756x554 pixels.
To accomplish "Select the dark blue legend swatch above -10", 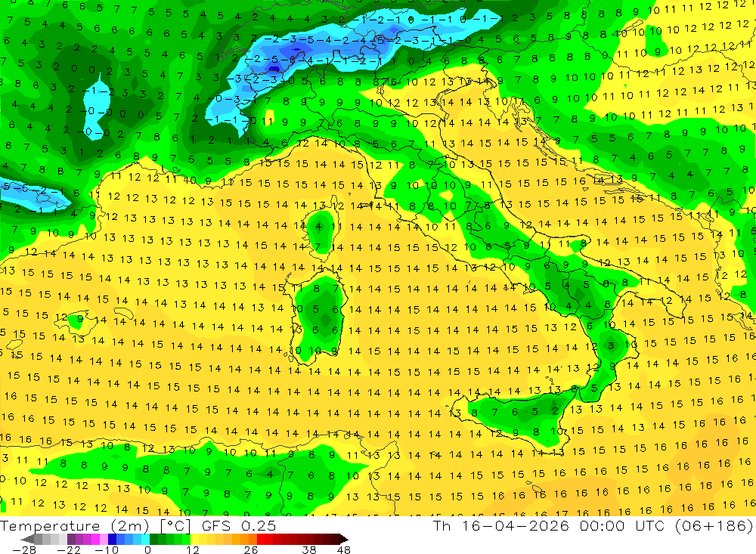I will tap(113, 539).
